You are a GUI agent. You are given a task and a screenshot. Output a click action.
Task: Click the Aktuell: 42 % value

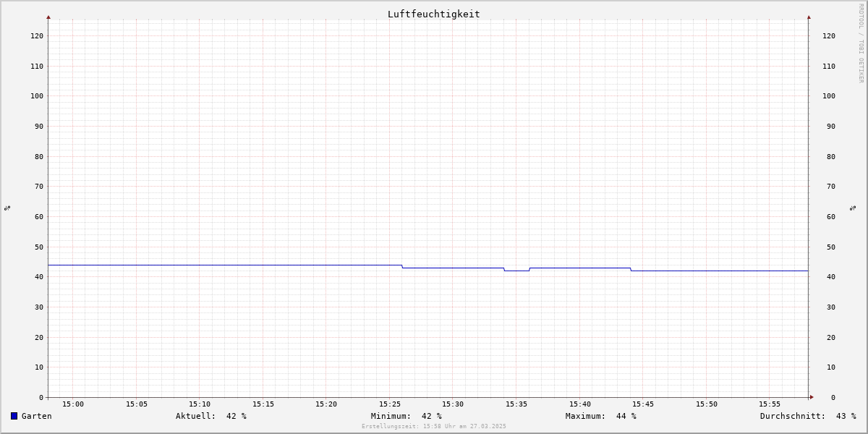(211, 416)
